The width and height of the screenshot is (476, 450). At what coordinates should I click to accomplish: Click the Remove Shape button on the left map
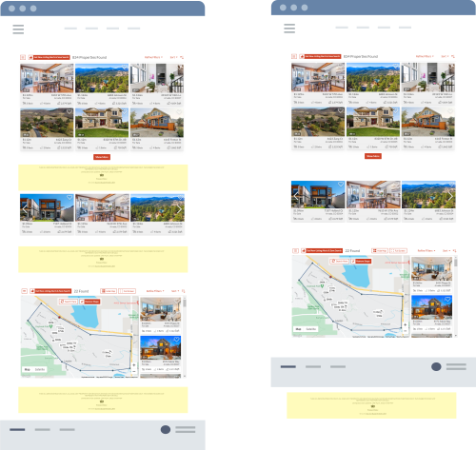[89, 302]
